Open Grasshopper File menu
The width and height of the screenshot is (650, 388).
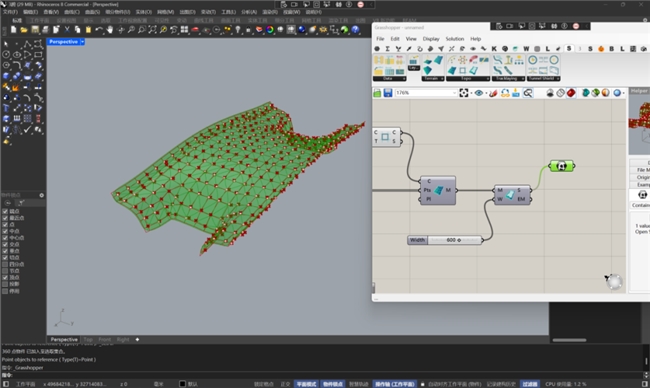click(x=380, y=39)
